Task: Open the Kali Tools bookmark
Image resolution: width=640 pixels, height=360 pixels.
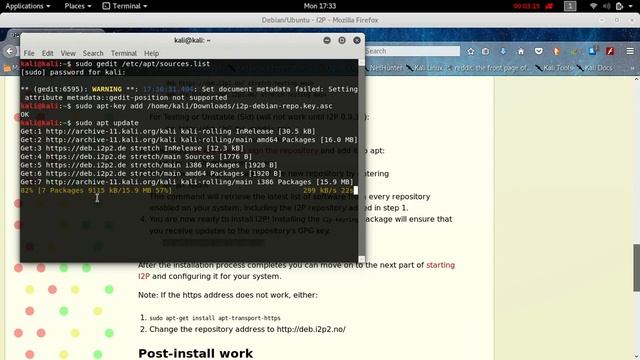Action: 554,68
